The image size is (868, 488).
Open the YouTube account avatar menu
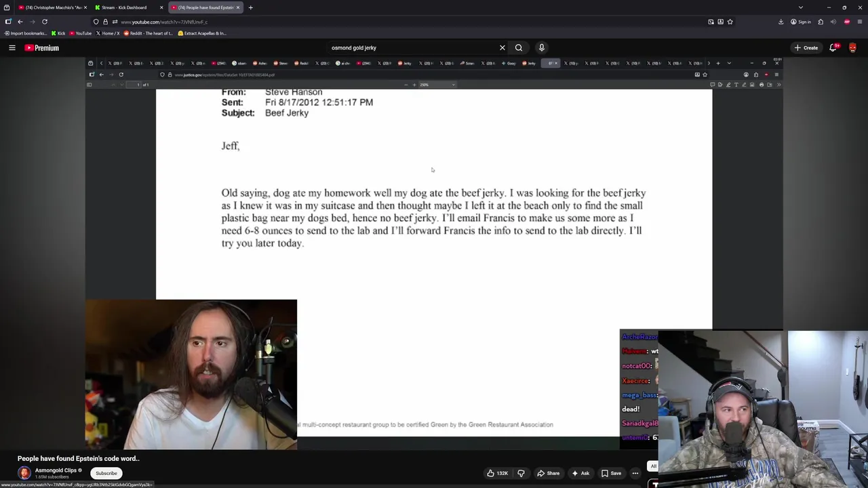click(852, 47)
